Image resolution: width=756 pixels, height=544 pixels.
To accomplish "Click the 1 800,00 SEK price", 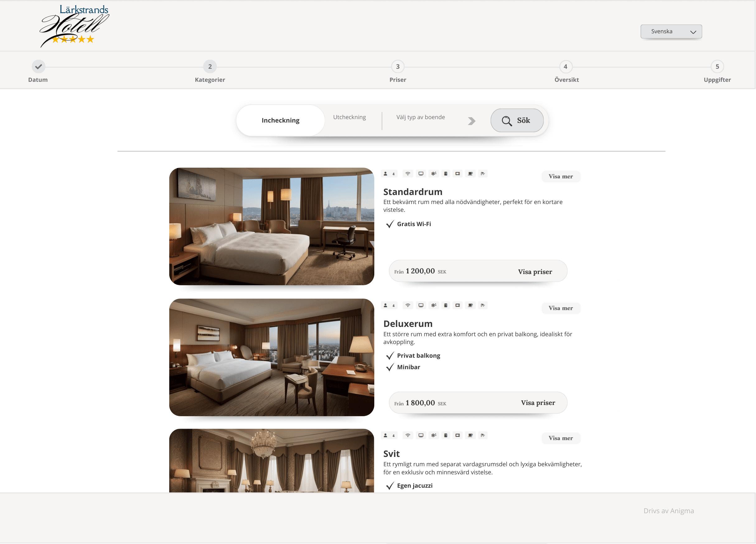I will (425, 403).
